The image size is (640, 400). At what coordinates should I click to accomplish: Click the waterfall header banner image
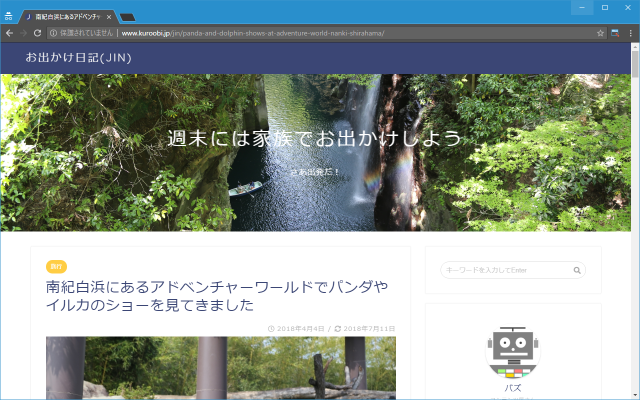click(316, 152)
